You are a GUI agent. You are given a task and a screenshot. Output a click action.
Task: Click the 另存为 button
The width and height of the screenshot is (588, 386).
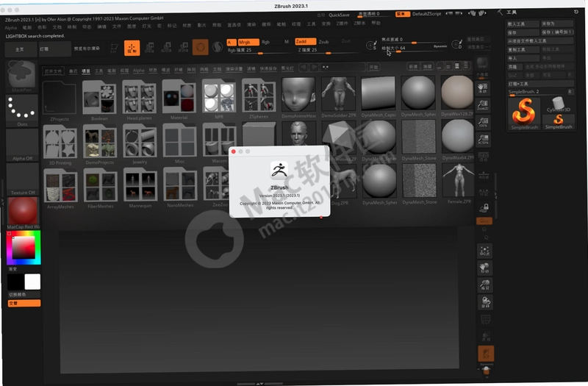pyautogui.click(x=557, y=24)
